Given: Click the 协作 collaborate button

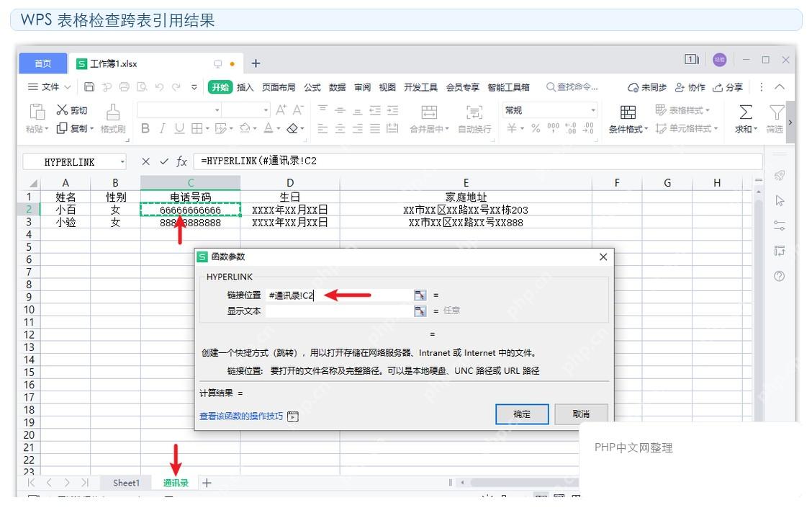Looking at the screenshot, I should click(690, 87).
